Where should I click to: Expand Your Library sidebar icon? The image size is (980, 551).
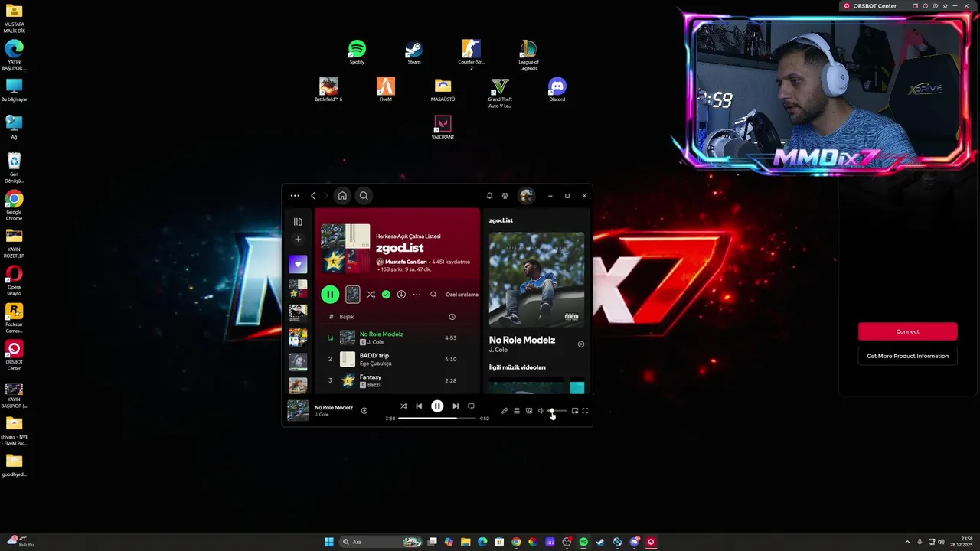click(298, 222)
